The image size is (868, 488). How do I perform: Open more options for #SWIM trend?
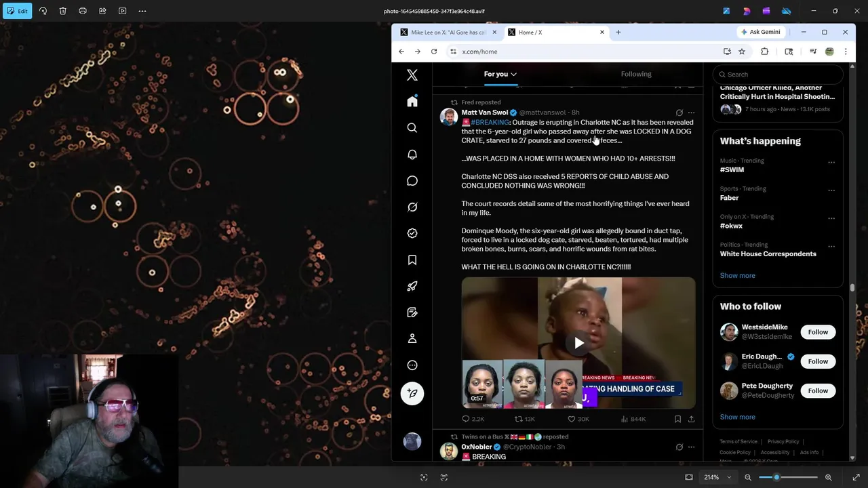click(x=831, y=163)
